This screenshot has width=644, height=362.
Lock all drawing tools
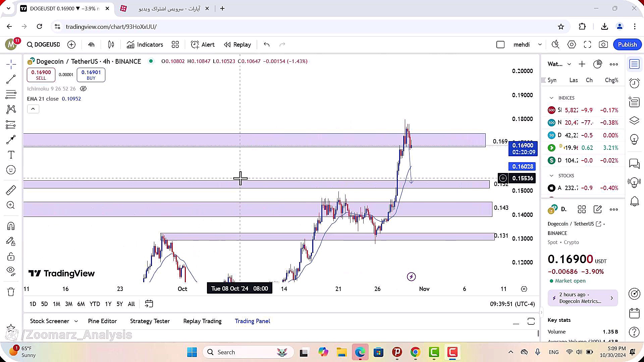[x=11, y=257]
